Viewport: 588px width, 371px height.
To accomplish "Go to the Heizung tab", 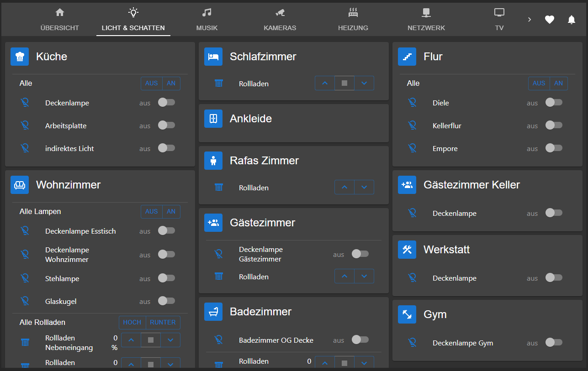I will click(x=353, y=20).
